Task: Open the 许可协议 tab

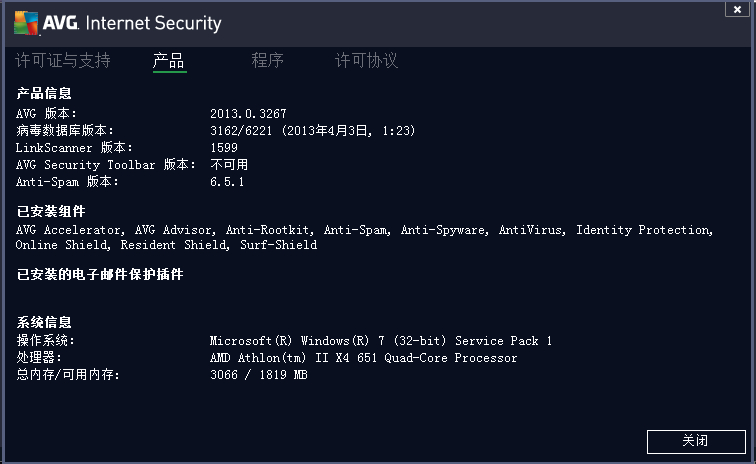Action: pyautogui.click(x=366, y=60)
